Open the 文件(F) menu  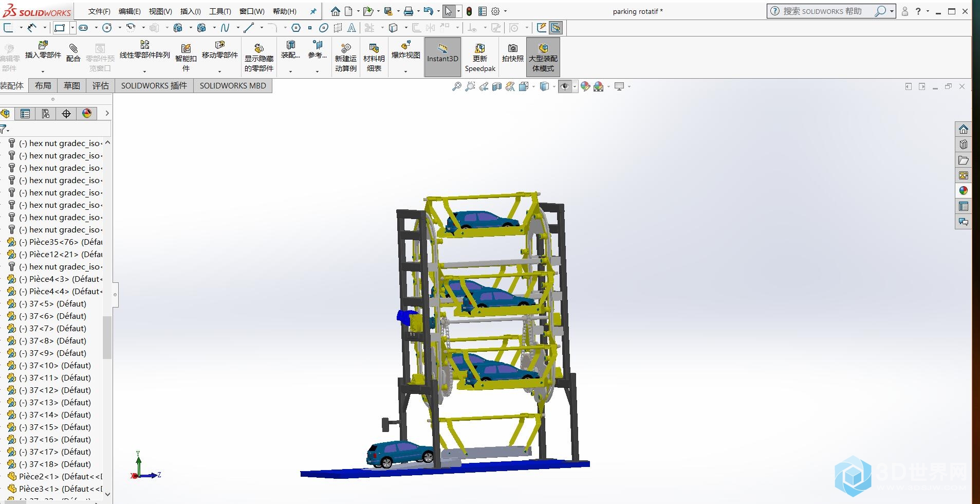[99, 11]
